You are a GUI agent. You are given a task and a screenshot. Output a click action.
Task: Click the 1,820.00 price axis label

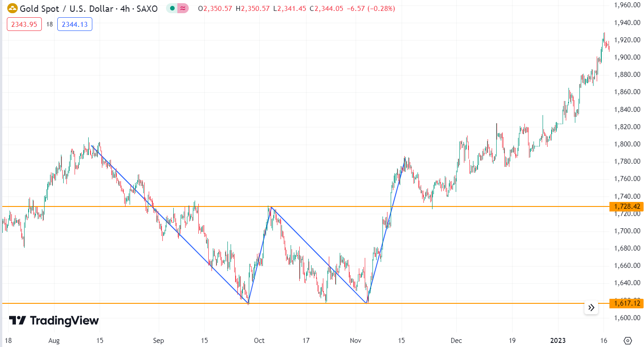point(627,127)
